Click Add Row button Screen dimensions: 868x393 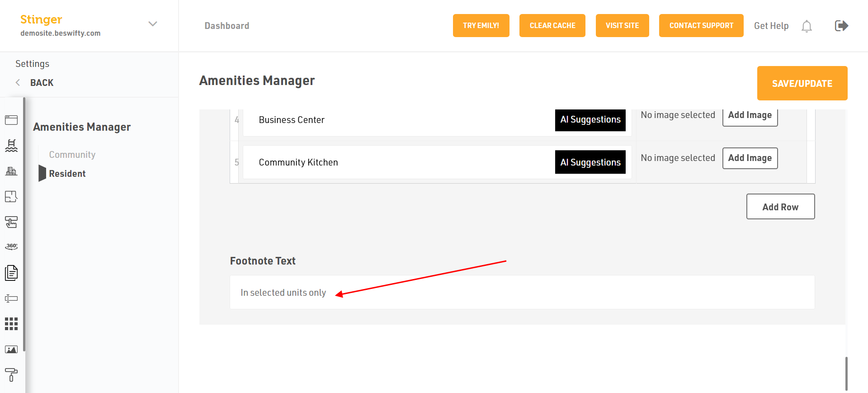[x=780, y=207]
